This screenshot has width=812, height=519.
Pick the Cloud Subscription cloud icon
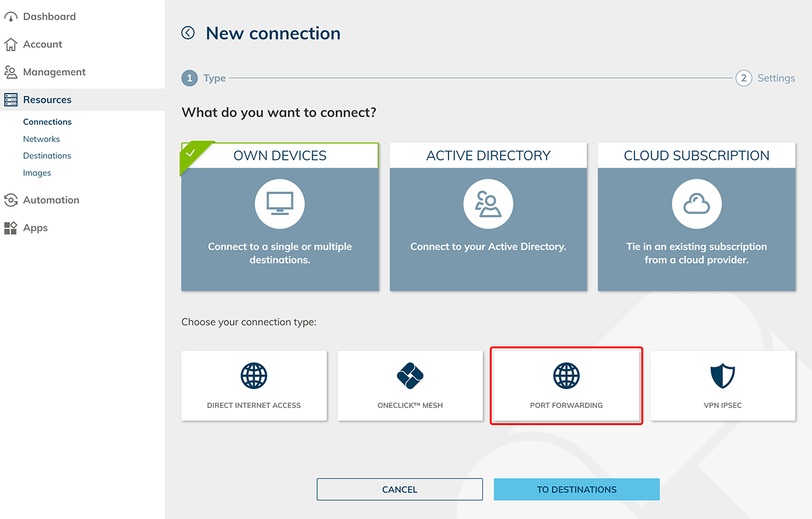pyautogui.click(x=696, y=204)
